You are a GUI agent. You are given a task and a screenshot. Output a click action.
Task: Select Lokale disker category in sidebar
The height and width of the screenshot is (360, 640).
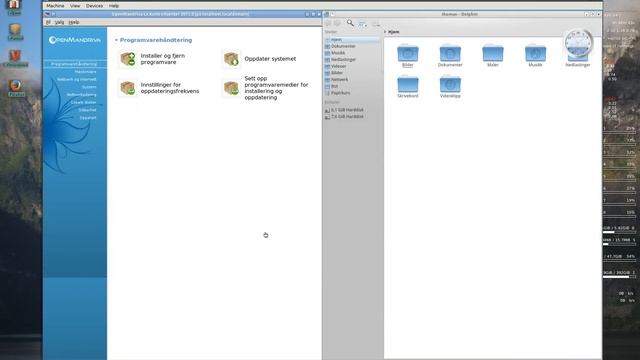84,102
